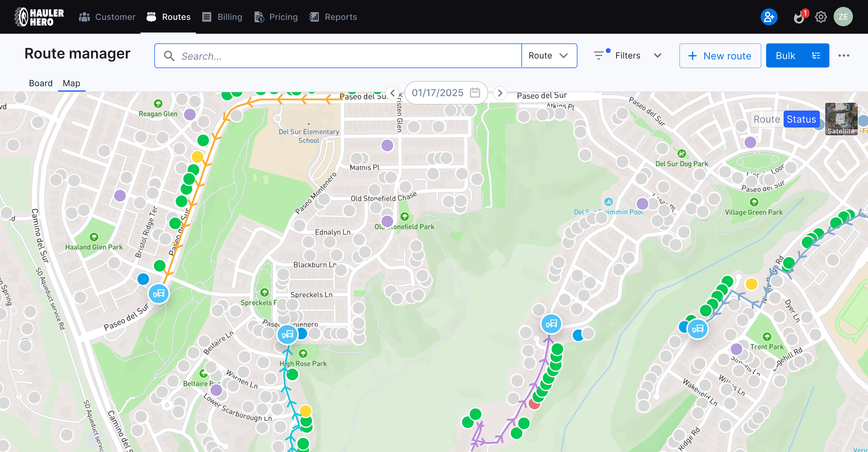Open the three-dot more options menu
Viewport: 868px width, 452px height.
[844, 56]
